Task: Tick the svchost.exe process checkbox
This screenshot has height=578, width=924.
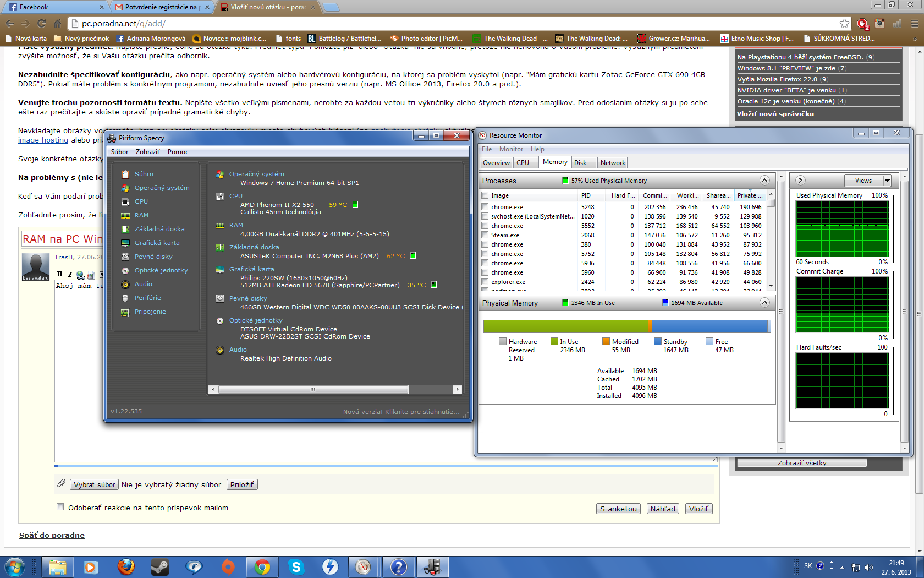Action: (x=485, y=216)
